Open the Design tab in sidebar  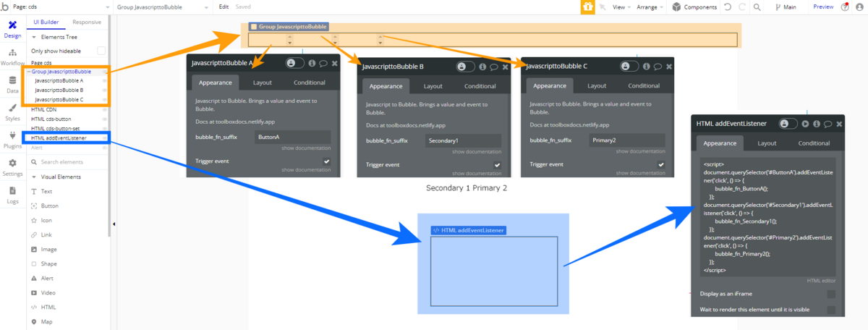(12, 28)
